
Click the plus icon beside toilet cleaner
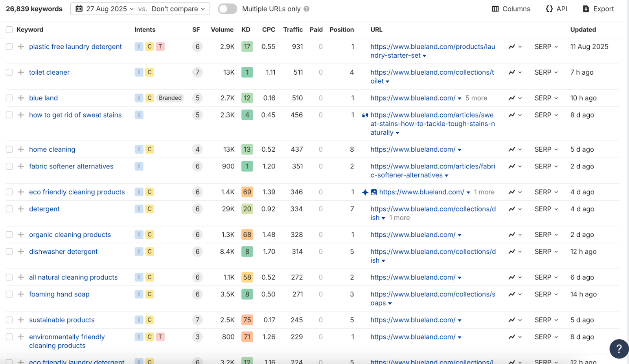(x=21, y=72)
